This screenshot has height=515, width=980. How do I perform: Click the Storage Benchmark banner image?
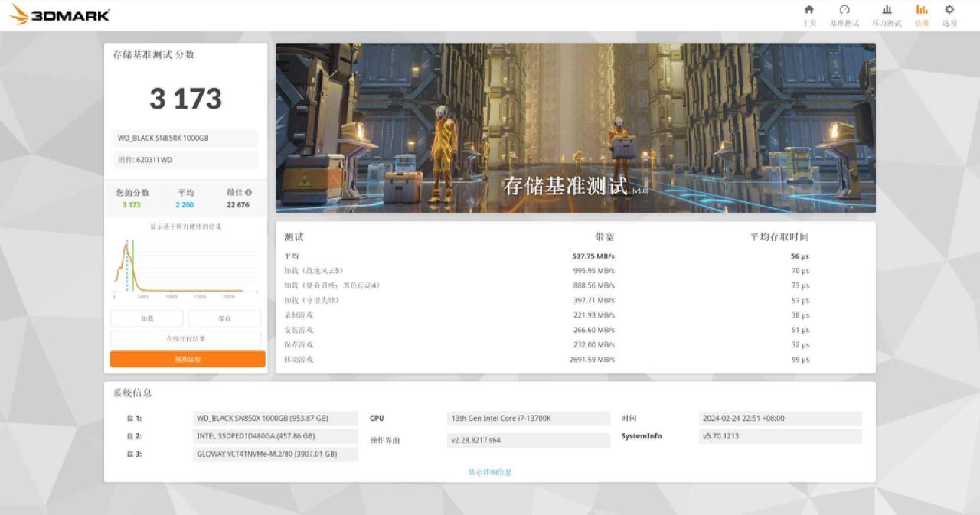pos(576,128)
